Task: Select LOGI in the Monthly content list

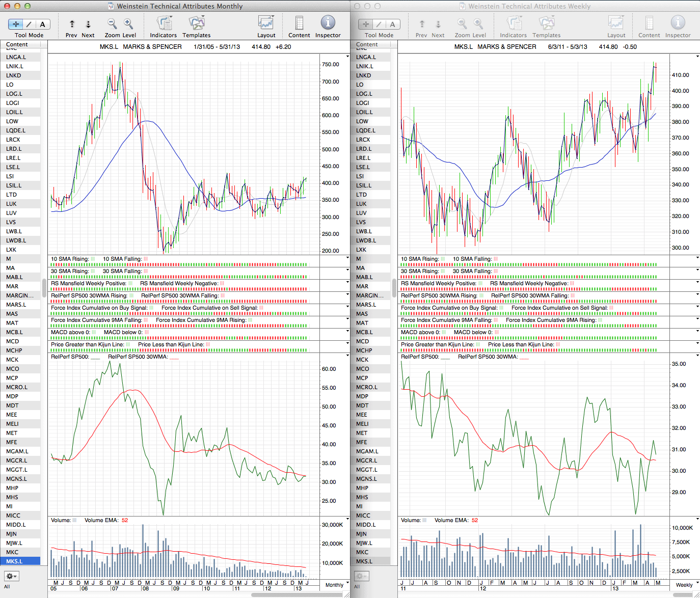Action: 13,103
